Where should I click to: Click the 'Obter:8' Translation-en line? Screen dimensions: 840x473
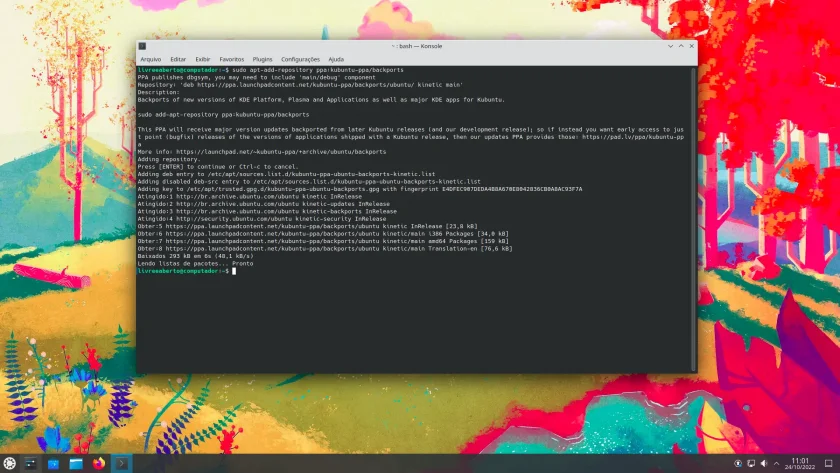point(325,249)
